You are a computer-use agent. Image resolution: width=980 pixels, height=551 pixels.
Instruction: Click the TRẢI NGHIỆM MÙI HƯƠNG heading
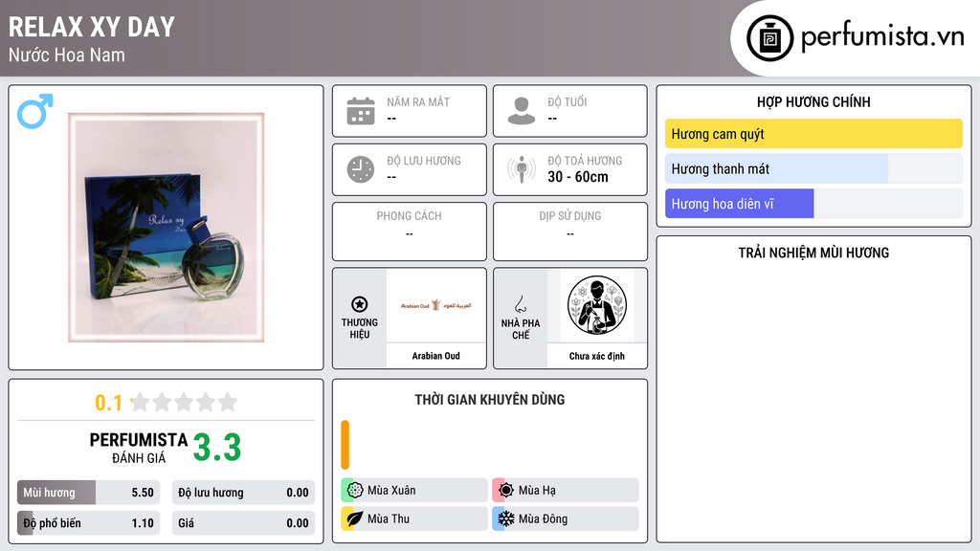(813, 253)
